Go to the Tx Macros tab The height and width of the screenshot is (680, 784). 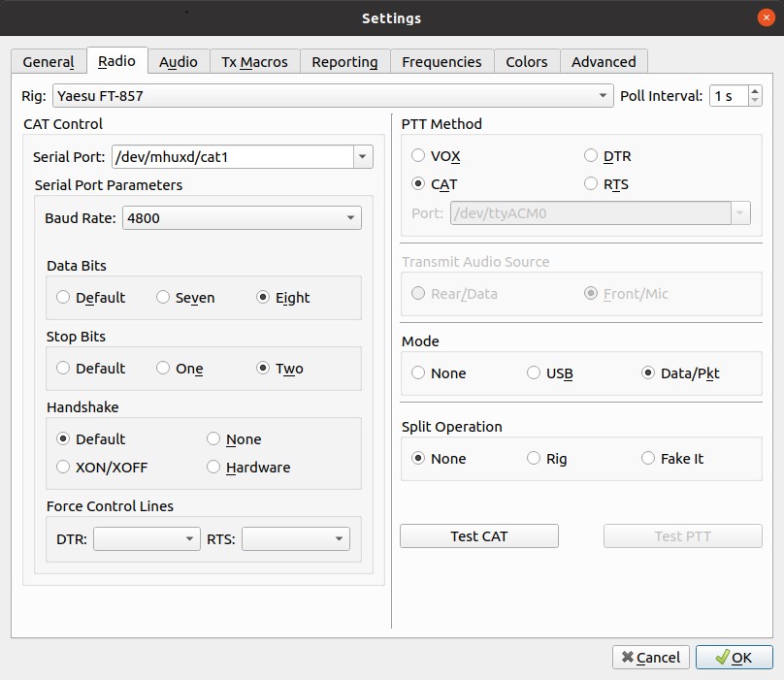[254, 61]
